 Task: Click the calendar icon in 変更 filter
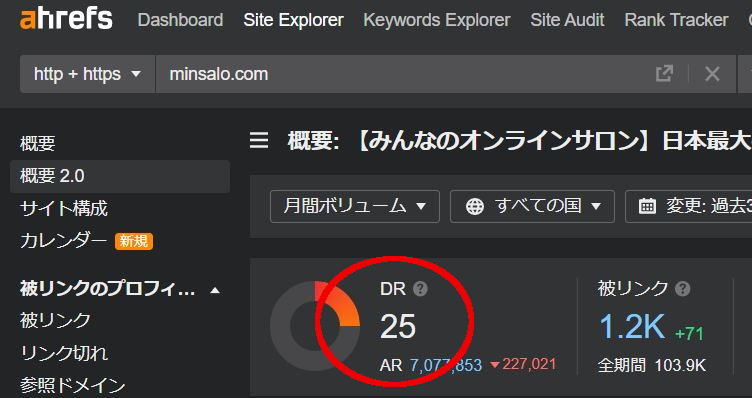pyautogui.click(x=647, y=206)
